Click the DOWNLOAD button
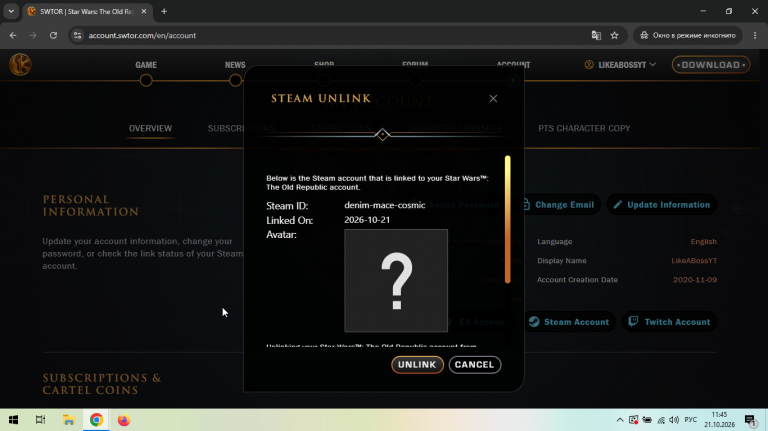Image resolution: width=768 pixels, height=431 pixels. [711, 65]
